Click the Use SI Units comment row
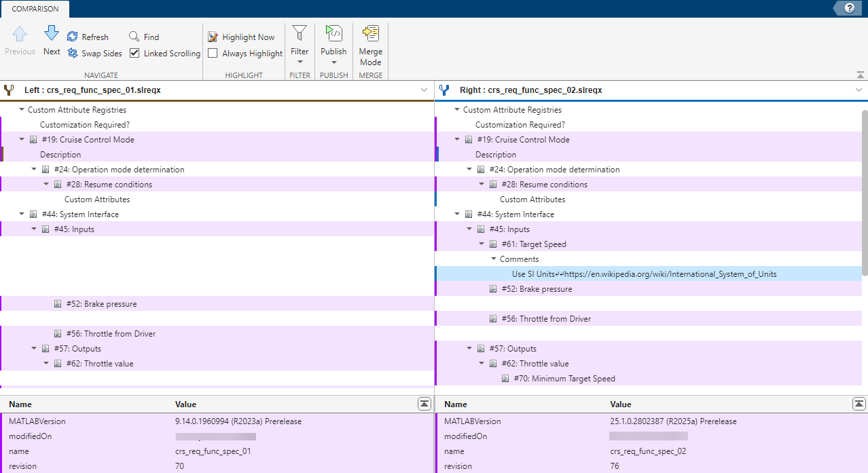Screen dimensions: 868x473 coord(644,274)
